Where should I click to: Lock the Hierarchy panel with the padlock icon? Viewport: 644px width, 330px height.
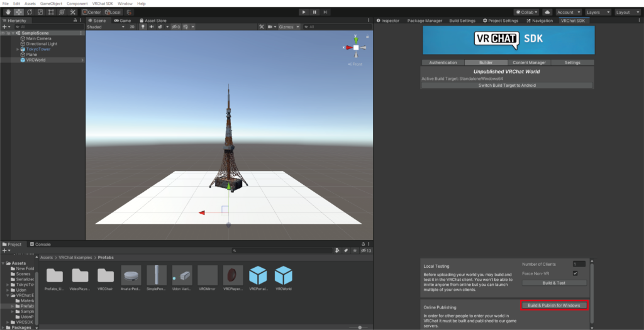tap(75, 20)
